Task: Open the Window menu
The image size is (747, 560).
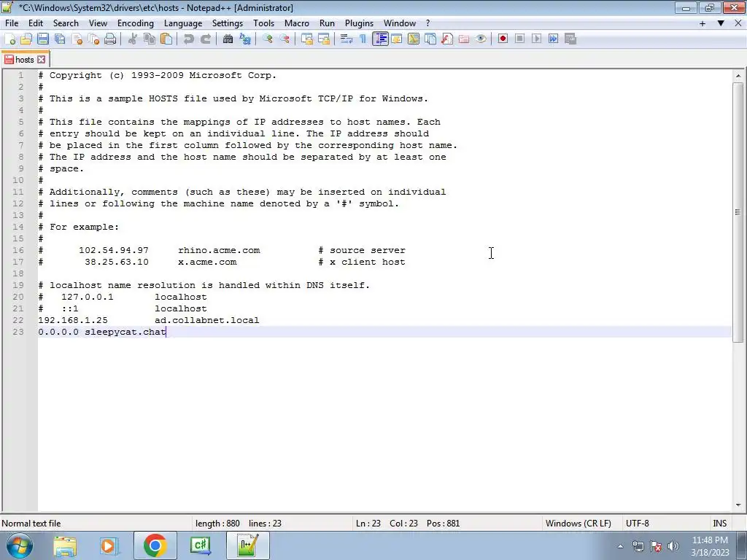Action: click(x=400, y=23)
